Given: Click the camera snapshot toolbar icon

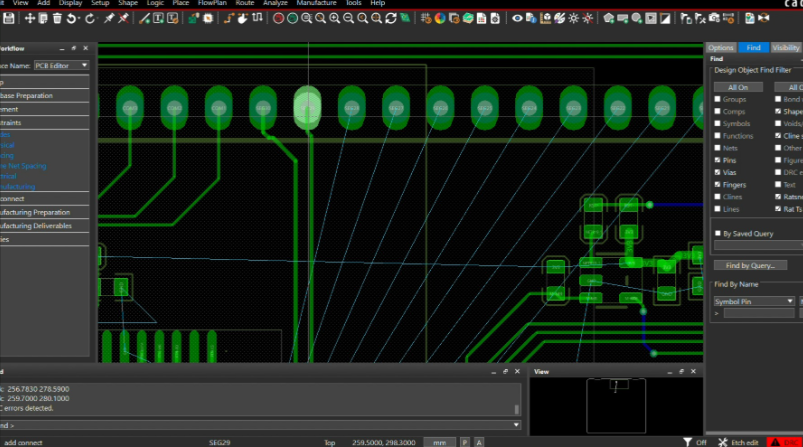Looking at the screenshot, I should click(x=714, y=18).
